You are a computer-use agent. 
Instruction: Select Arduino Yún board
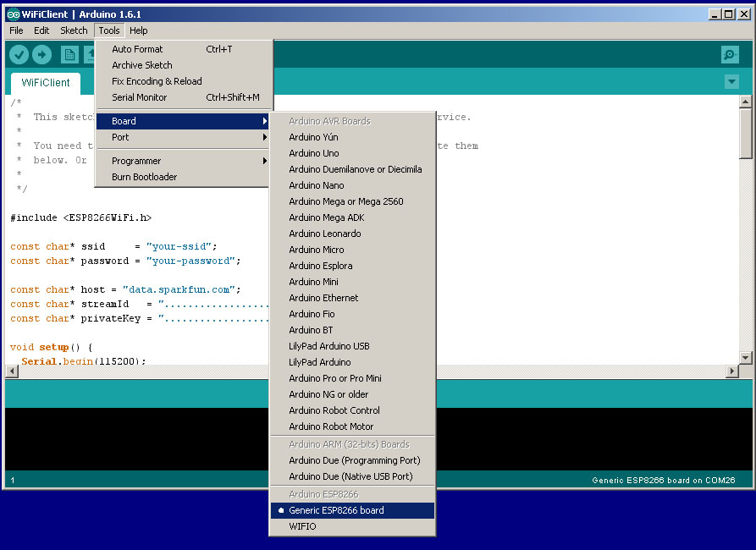[352, 137]
